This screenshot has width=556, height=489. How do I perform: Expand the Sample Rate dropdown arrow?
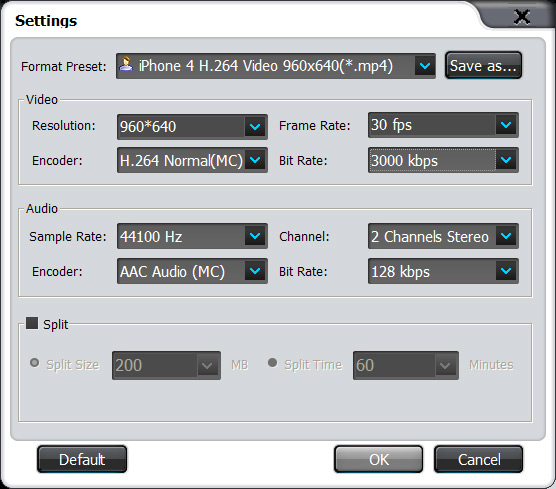tap(255, 236)
